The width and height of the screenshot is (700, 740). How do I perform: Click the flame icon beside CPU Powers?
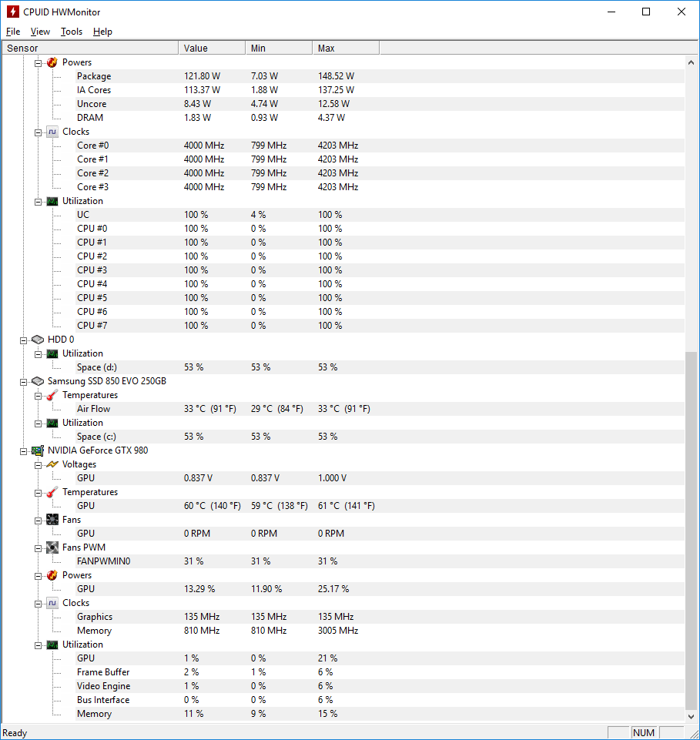point(52,62)
